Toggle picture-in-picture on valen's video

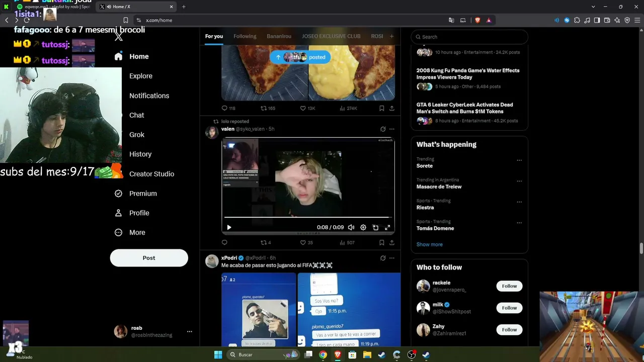[x=375, y=227]
